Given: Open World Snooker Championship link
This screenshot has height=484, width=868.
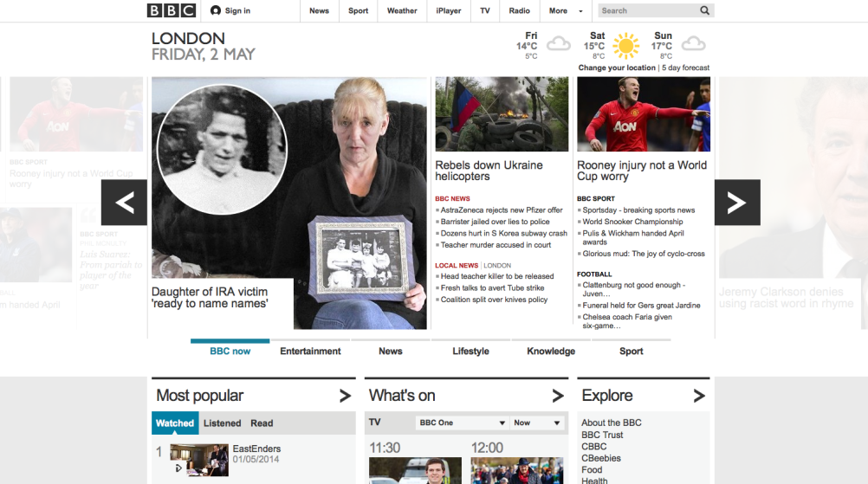Looking at the screenshot, I should click(x=632, y=222).
